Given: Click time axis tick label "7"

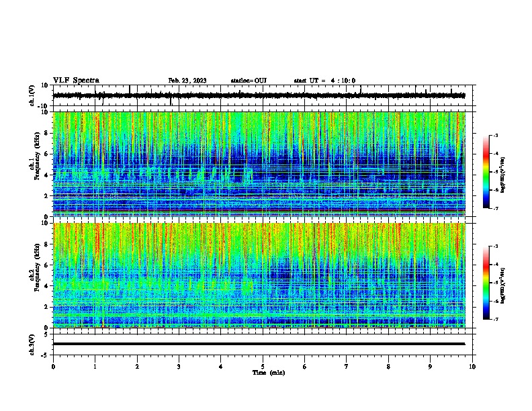Looking at the screenshot, I should click(x=347, y=367).
